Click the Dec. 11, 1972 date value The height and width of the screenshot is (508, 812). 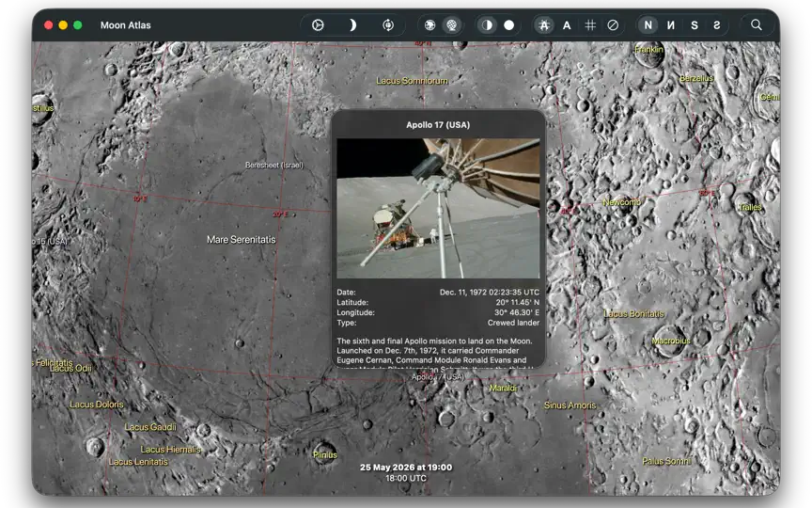click(490, 293)
